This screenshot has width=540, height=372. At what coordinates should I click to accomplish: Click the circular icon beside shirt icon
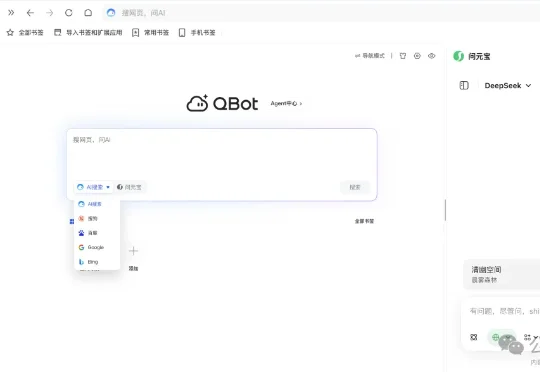(417, 56)
